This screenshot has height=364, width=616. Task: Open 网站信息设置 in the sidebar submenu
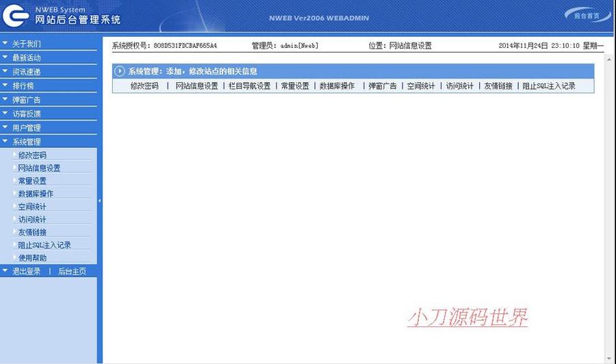(39, 168)
